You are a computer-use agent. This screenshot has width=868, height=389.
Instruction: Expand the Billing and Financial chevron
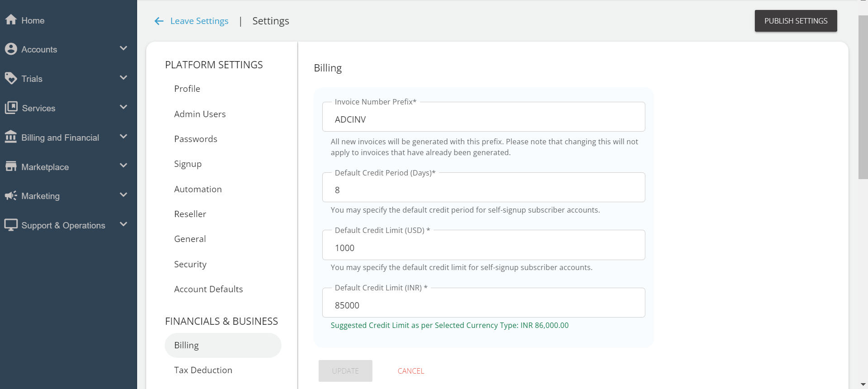(123, 137)
